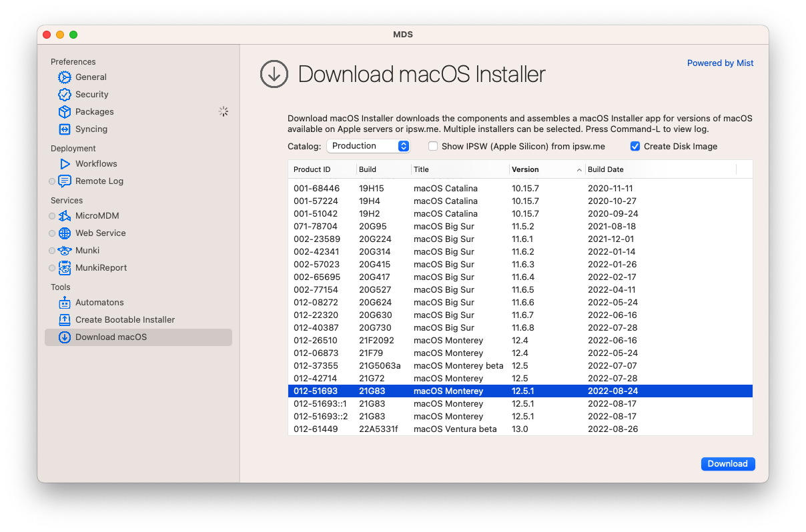Screen dimensions: 806x532
Task: Click the Munki icon
Action: [x=65, y=251]
